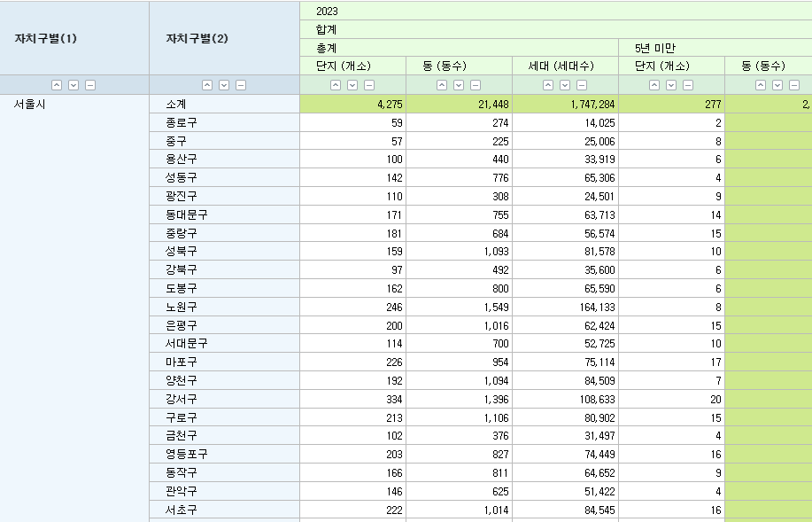Select the 성북구 row label
The width and height of the screenshot is (812, 522).
point(225,252)
